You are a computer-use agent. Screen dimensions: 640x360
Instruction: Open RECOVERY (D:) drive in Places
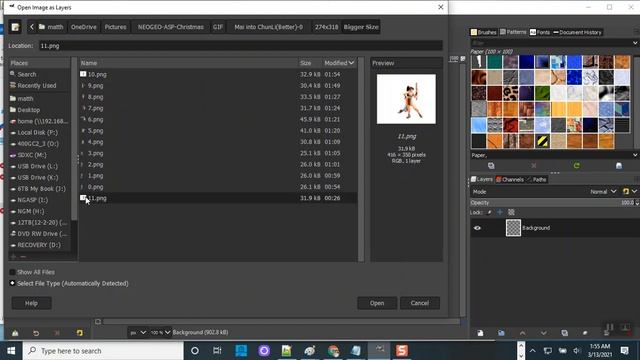click(39, 245)
